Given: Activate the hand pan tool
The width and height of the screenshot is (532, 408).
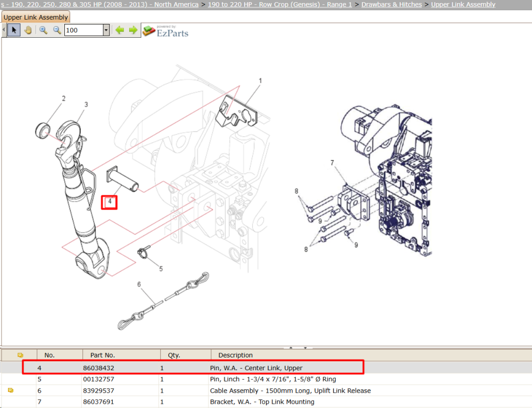Looking at the screenshot, I should click(x=28, y=30).
